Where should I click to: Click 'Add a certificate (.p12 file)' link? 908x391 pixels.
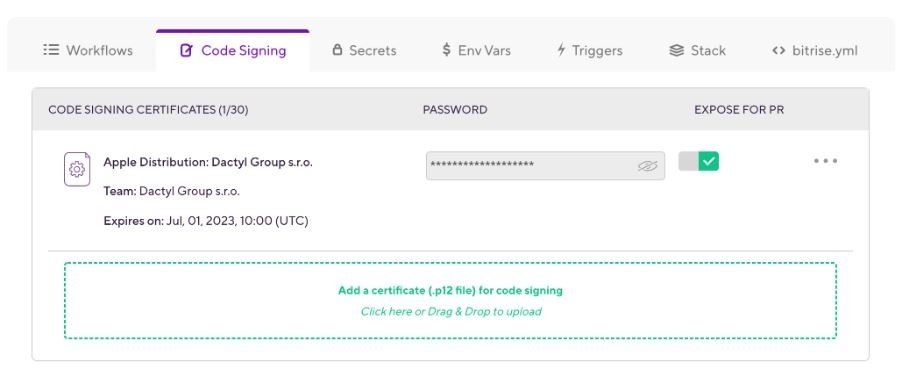tap(450, 290)
